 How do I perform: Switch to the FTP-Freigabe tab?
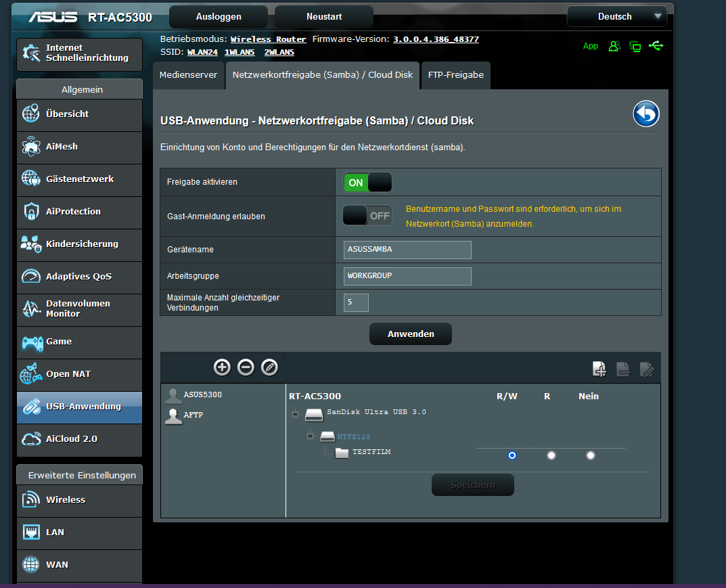[456, 75]
